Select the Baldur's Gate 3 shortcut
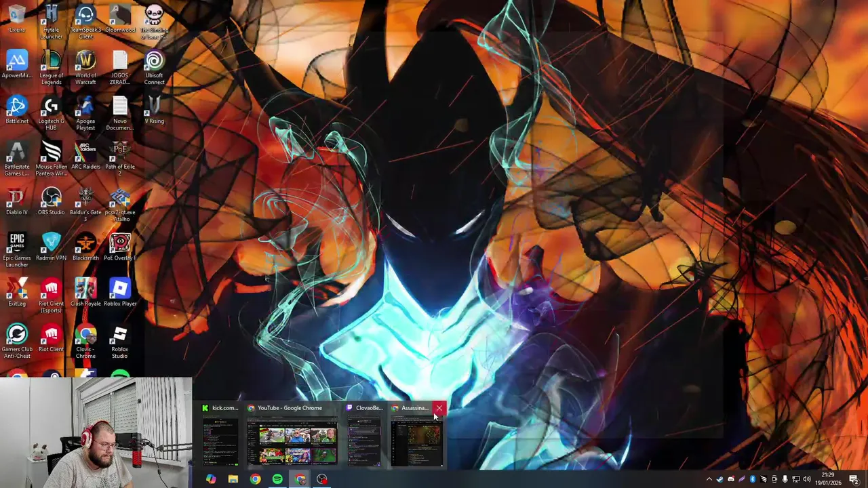The width and height of the screenshot is (868, 488). tap(85, 203)
